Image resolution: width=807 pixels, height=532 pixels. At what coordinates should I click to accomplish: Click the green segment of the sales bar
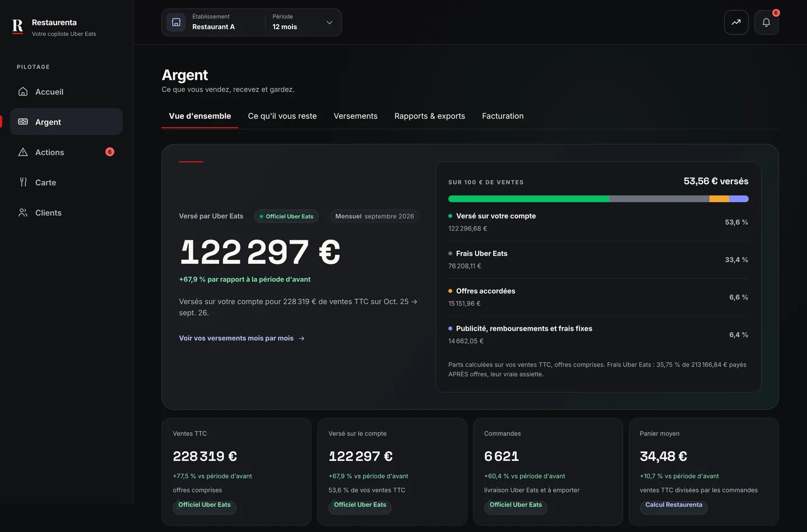coord(528,199)
